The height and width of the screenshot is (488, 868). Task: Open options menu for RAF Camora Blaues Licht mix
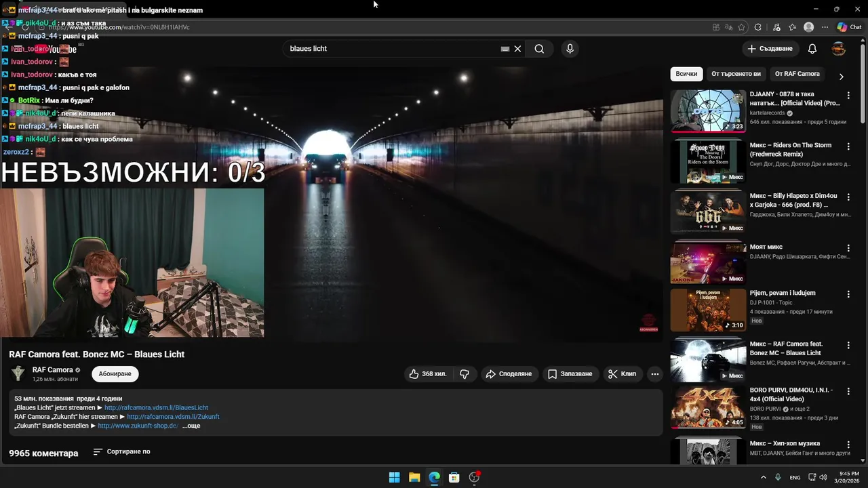[x=848, y=346]
